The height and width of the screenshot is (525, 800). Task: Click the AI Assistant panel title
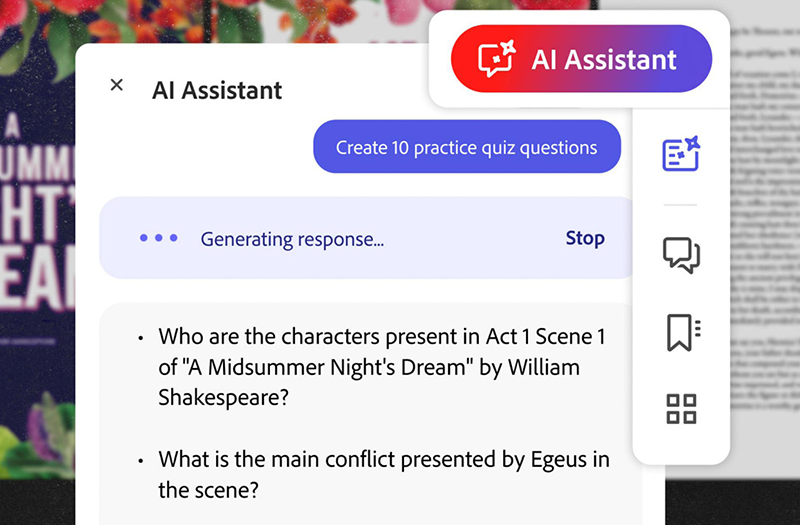pyautogui.click(x=217, y=90)
